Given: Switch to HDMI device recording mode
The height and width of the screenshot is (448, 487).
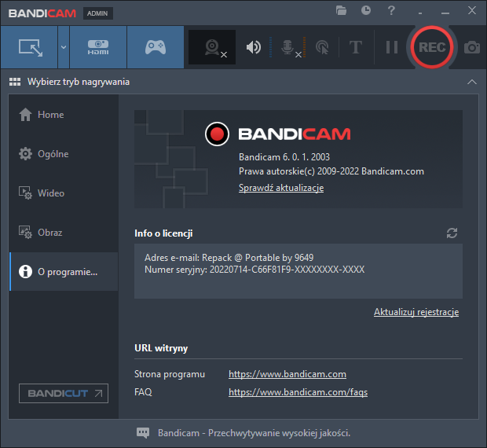Looking at the screenshot, I should click(98, 47).
